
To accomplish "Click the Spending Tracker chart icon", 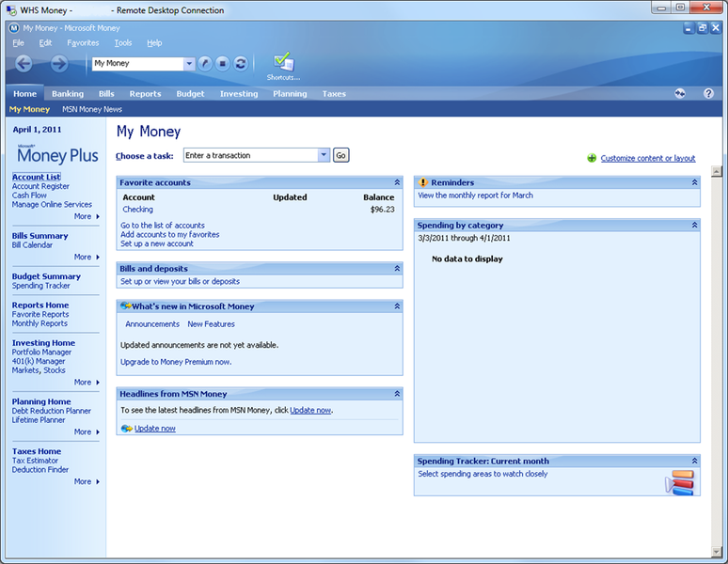I will pyautogui.click(x=680, y=482).
